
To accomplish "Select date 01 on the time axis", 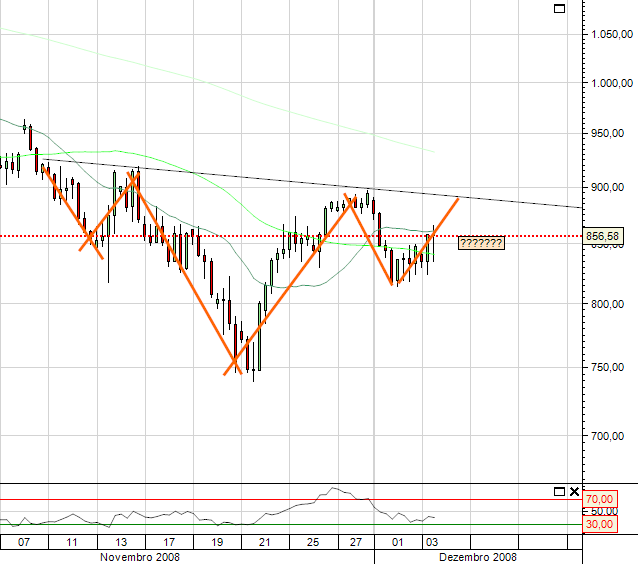I will (x=398, y=542).
